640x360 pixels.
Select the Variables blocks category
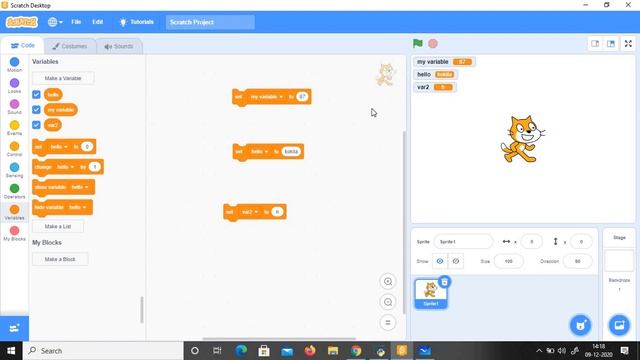click(x=14, y=212)
